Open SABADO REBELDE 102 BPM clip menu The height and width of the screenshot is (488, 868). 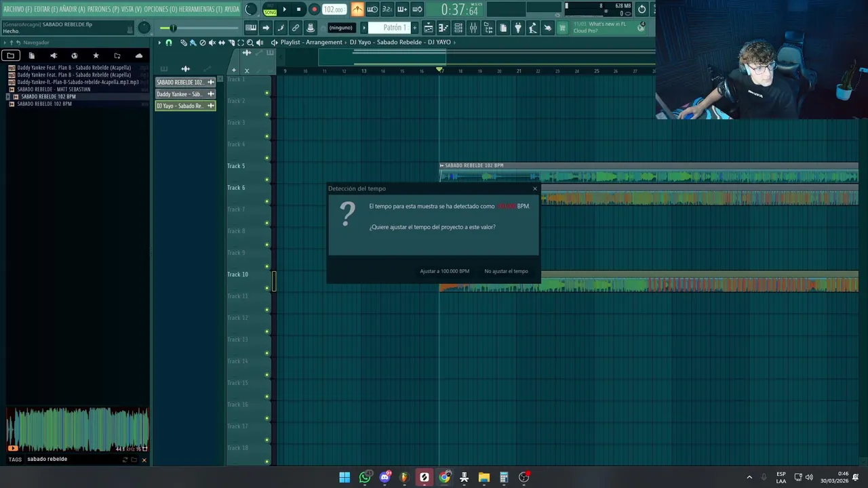pos(442,165)
